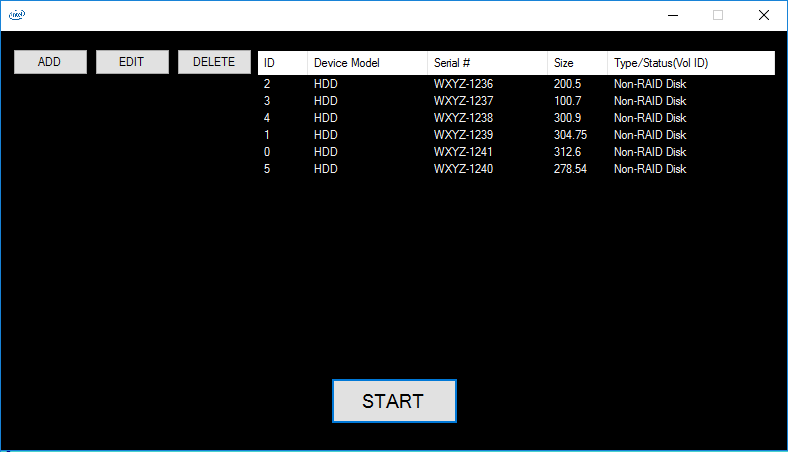The height and width of the screenshot is (452, 788).
Task: Click the EDIT button
Action: 132,62
